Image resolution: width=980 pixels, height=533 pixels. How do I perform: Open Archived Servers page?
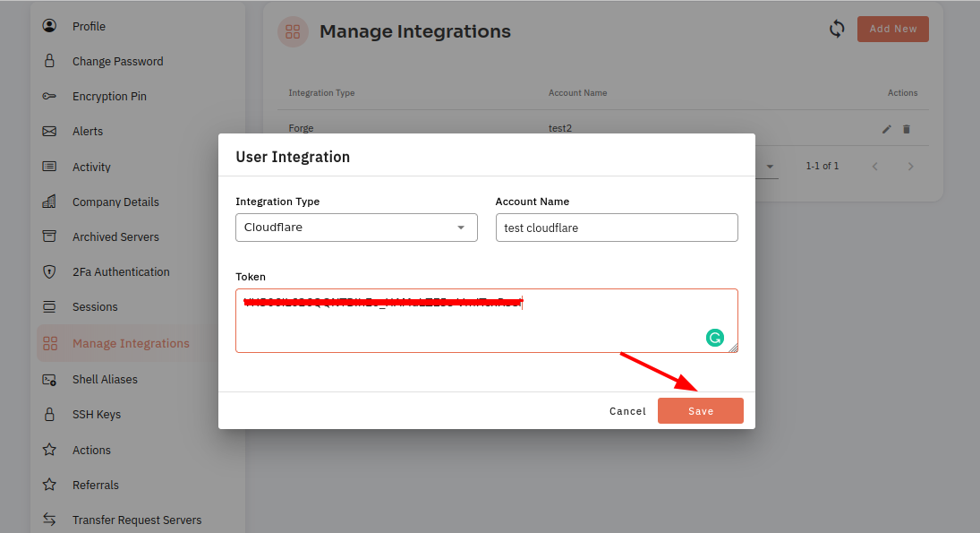(115, 237)
